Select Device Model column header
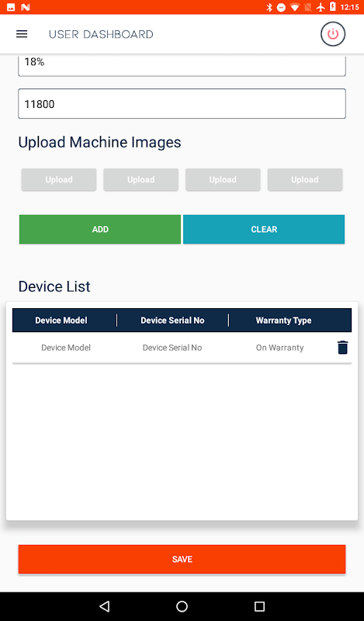 [x=61, y=321]
